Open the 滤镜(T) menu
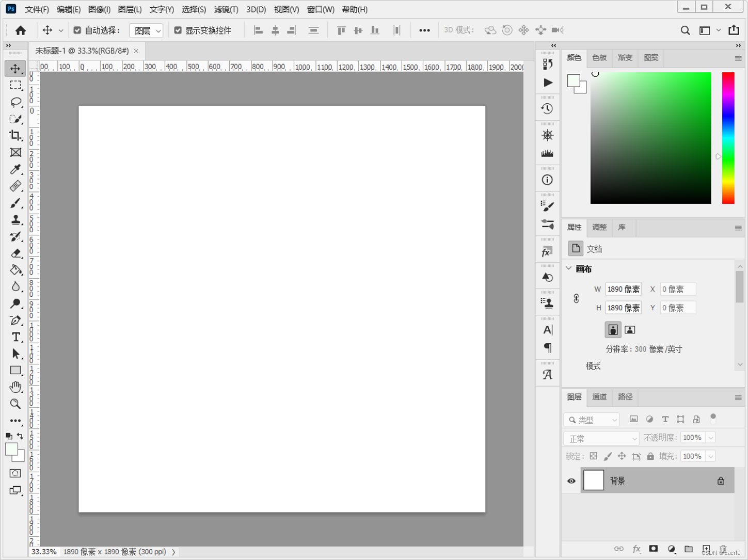Image resolution: width=748 pixels, height=560 pixels. (x=226, y=9)
